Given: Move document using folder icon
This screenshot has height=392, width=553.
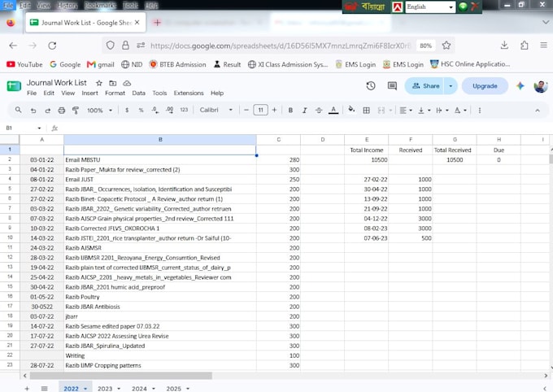Looking at the screenshot, I should (113, 83).
